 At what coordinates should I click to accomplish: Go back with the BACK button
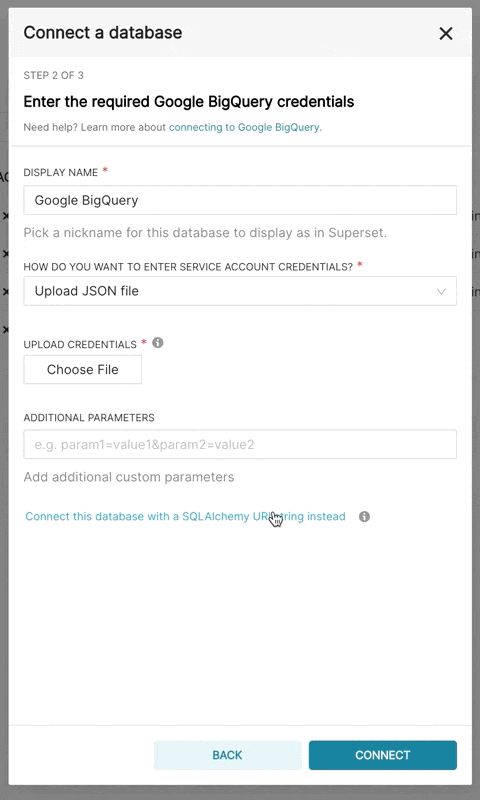[228, 755]
